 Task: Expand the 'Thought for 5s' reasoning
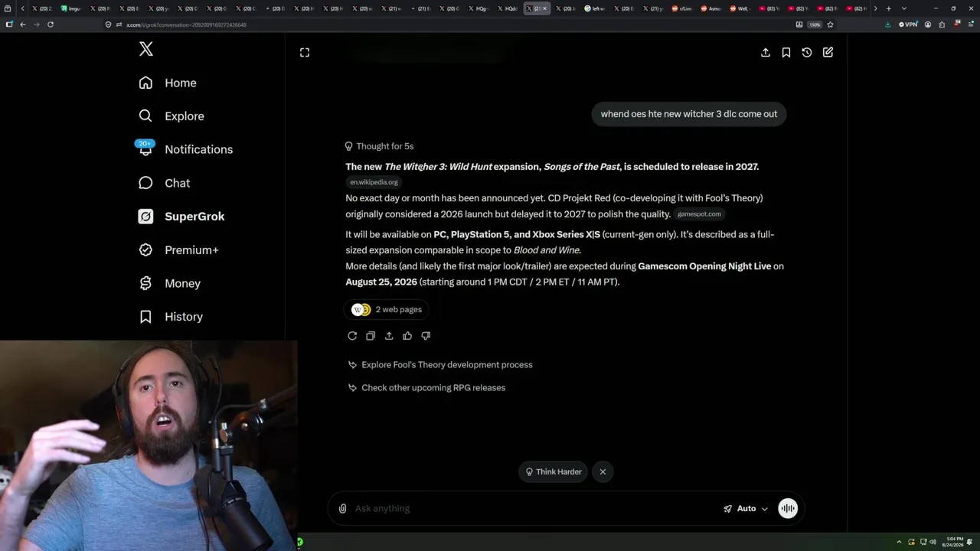(x=380, y=146)
